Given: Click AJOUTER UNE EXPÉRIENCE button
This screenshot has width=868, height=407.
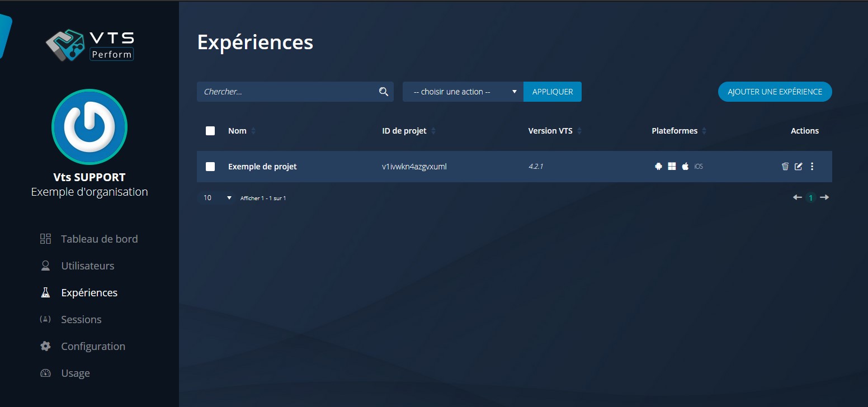Looking at the screenshot, I should [x=775, y=92].
